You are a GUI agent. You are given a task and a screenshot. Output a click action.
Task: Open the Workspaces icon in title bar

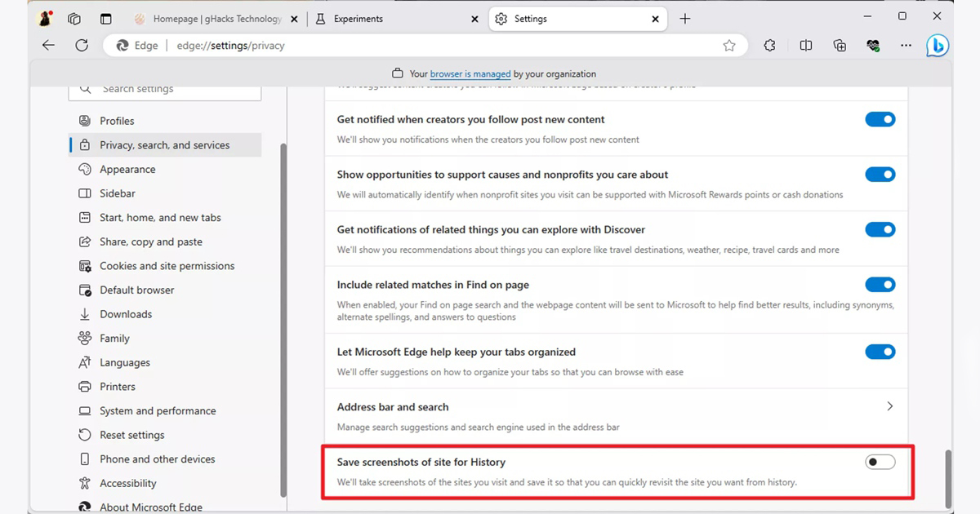point(74,19)
